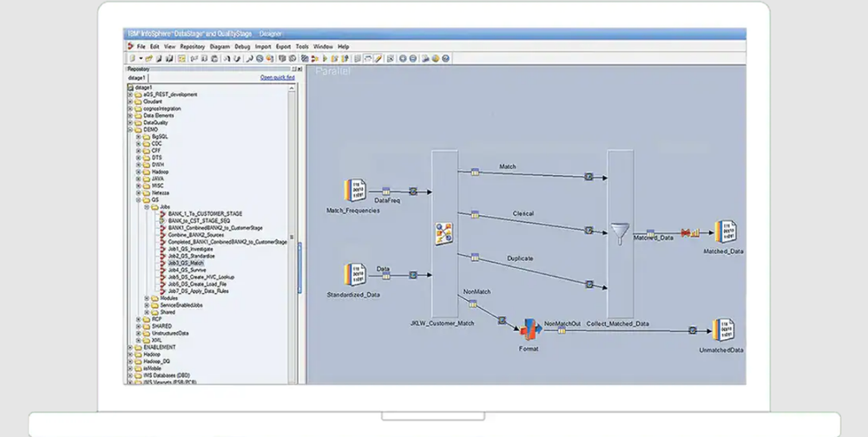Click the NonMatchOut link label
The height and width of the screenshot is (437, 868).
point(562,323)
